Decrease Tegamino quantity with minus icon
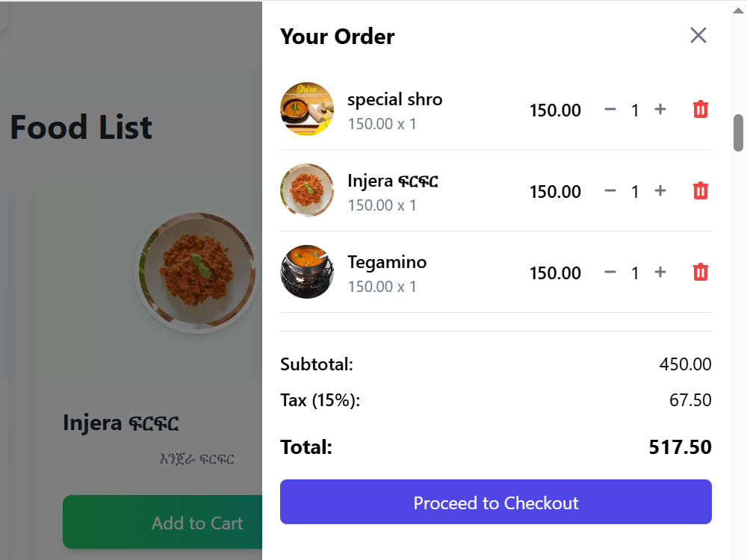Viewport: 747px width, 560px height. pyautogui.click(x=610, y=273)
